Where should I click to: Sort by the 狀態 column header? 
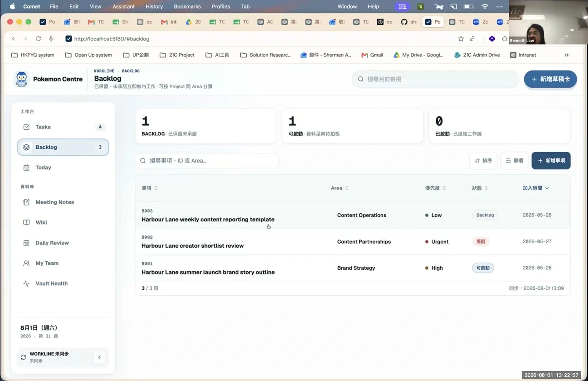480,188
